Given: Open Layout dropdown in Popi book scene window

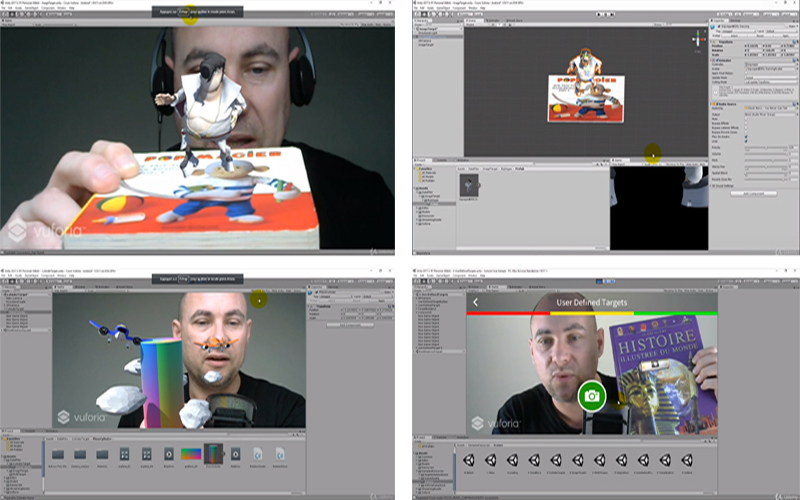Looking at the screenshot, I should (x=789, y=14).
